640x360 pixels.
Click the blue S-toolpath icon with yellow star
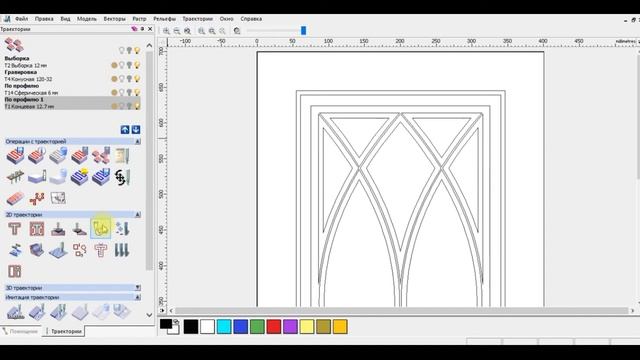79,177
